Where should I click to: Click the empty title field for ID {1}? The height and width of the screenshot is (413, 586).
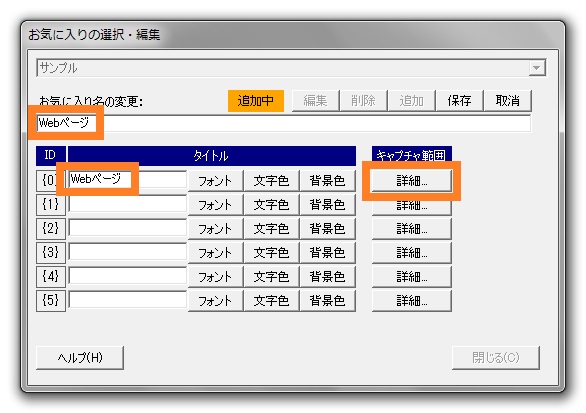click(127, 204)
